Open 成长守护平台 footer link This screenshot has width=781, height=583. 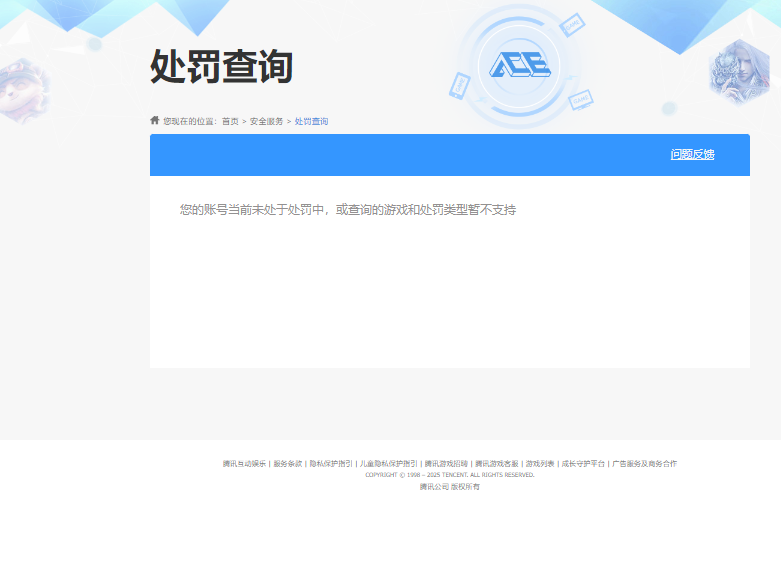[x=583, y=464]
